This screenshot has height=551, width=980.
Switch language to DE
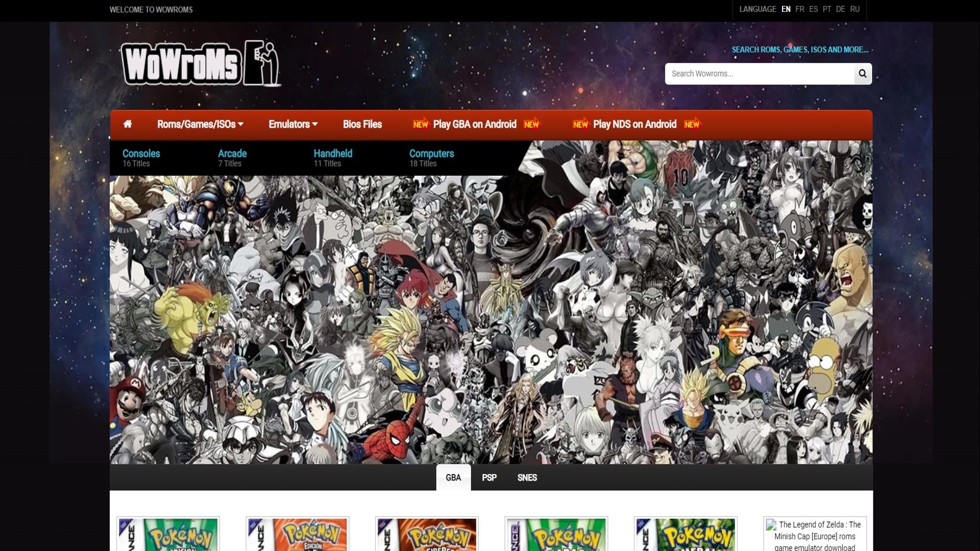[841, 9]
